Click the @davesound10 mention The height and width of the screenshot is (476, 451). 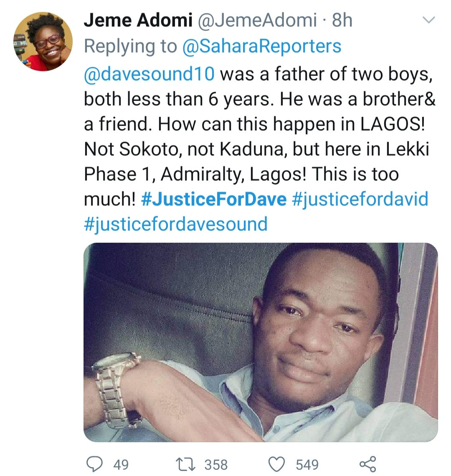click(149, 74)
